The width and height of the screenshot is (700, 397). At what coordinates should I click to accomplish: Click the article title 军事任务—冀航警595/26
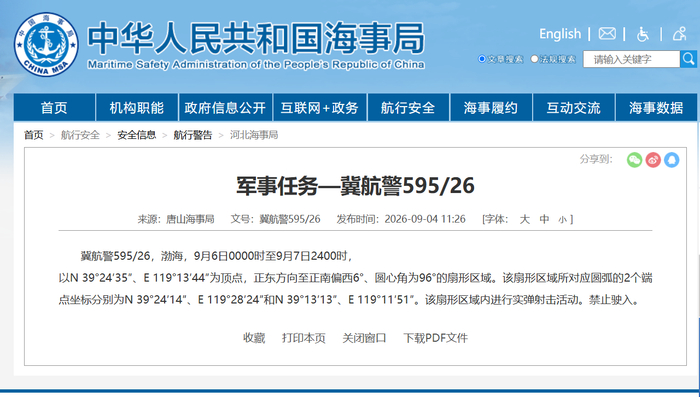point(355,186)
